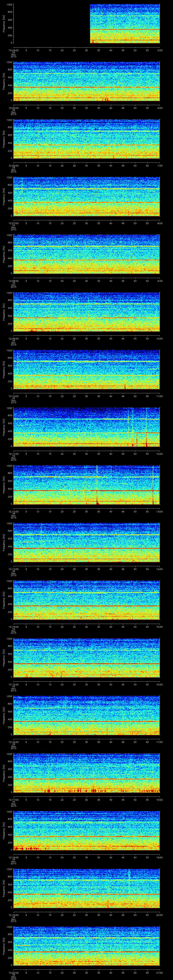This screenshot has height=980, width=173.
Task: Click the 21:00 end-of-axis label
Action: 159,972
